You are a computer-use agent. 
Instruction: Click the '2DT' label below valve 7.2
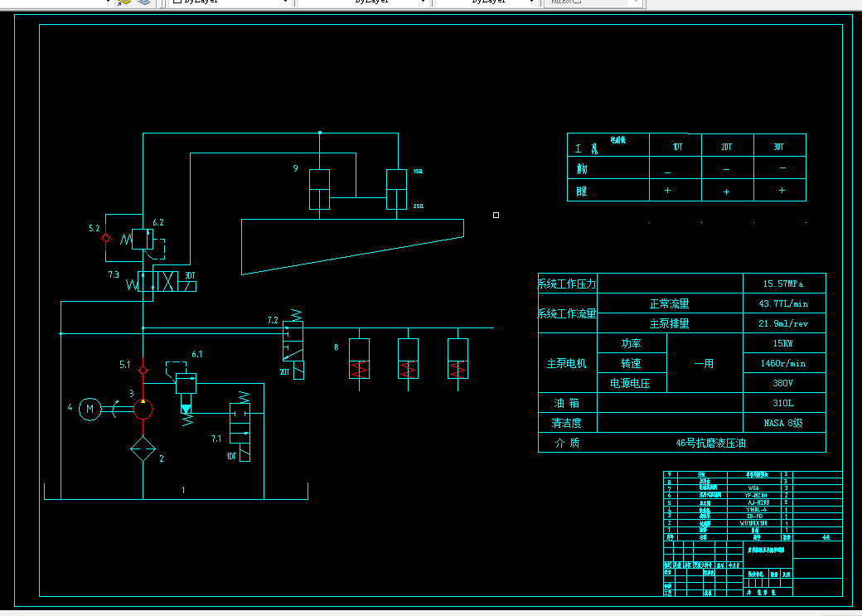point(284,372)
